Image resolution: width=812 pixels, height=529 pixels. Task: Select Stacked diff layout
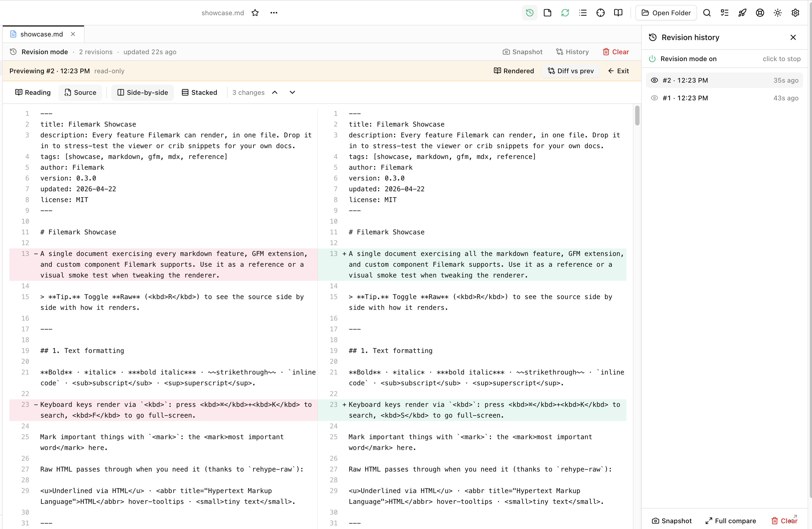click(200, 93)
